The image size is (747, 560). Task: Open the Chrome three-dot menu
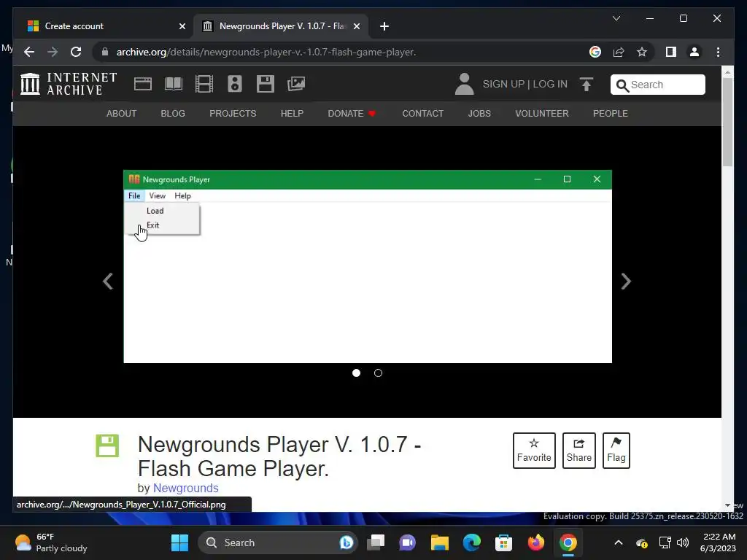(x=718, y=52)
